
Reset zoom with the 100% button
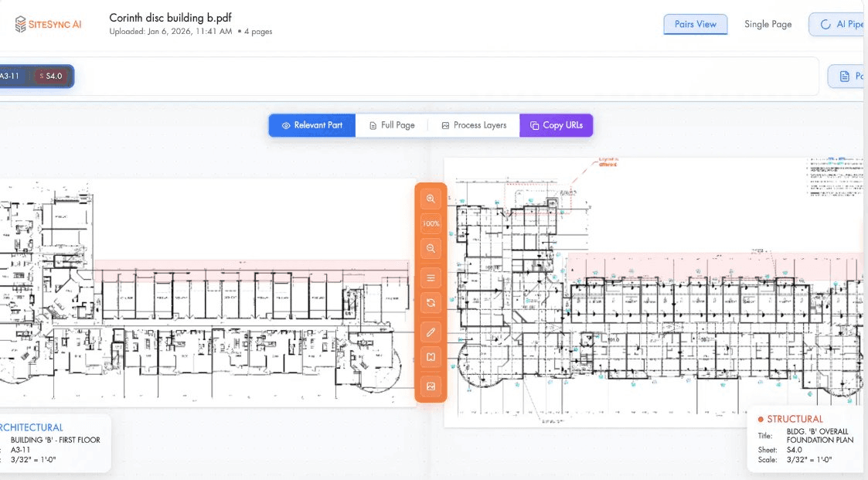point(431,224)
